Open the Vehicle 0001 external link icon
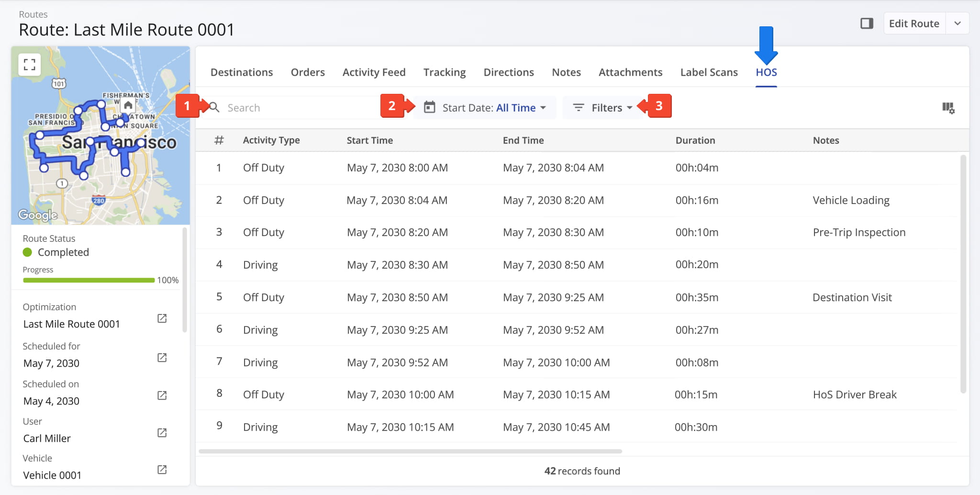This screenshot has width=980, height=495. pyautogui.click(x=162, y=470)
